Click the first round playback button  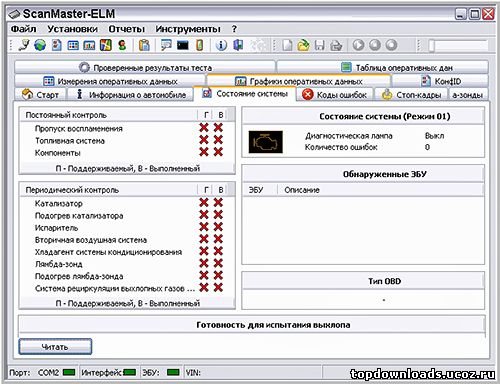[x=358, y=45]
